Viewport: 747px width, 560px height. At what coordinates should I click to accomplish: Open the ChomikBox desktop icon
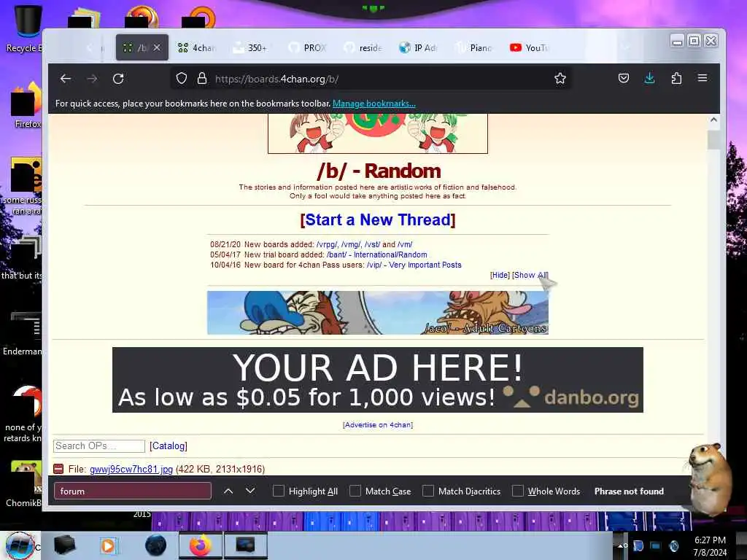point(24,483)
